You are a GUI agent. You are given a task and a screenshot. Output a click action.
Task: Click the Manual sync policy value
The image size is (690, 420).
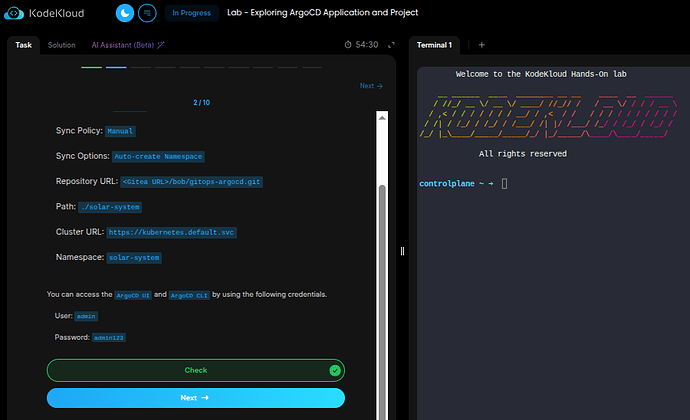(120, 131)
